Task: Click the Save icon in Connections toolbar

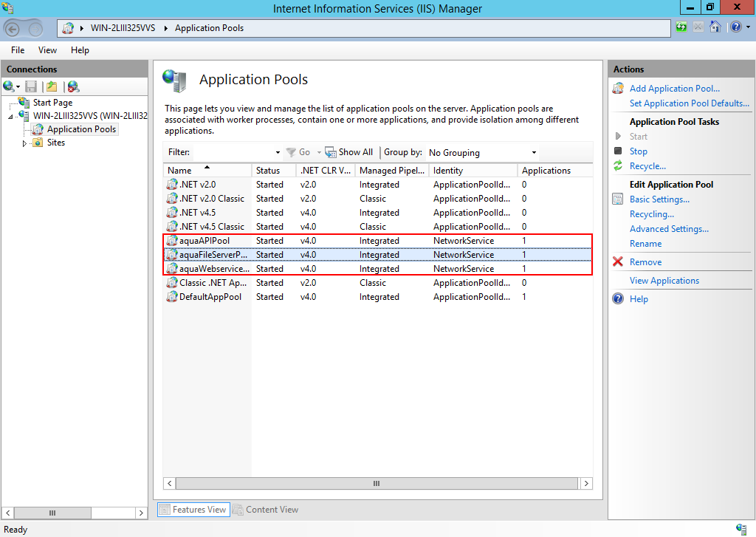Action: coord(31,87)
